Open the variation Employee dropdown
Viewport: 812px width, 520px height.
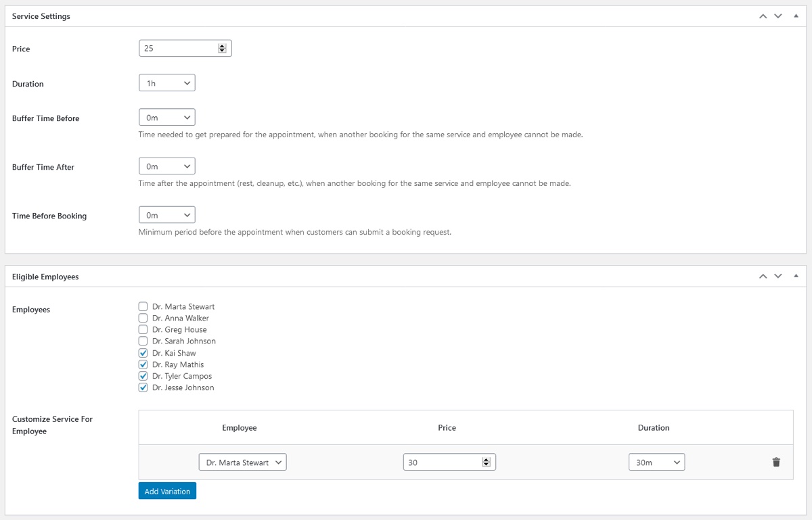pos(243,463)
